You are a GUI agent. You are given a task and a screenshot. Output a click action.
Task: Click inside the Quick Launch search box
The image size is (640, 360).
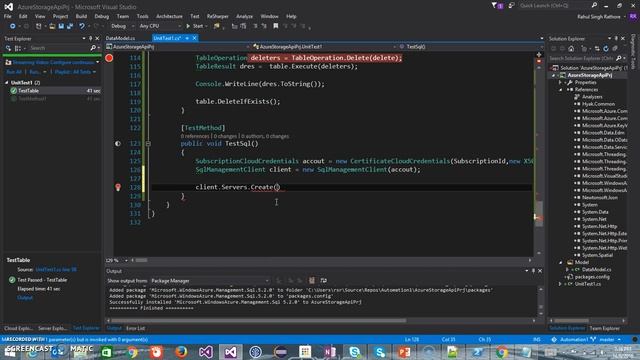[x=554, y=5]
